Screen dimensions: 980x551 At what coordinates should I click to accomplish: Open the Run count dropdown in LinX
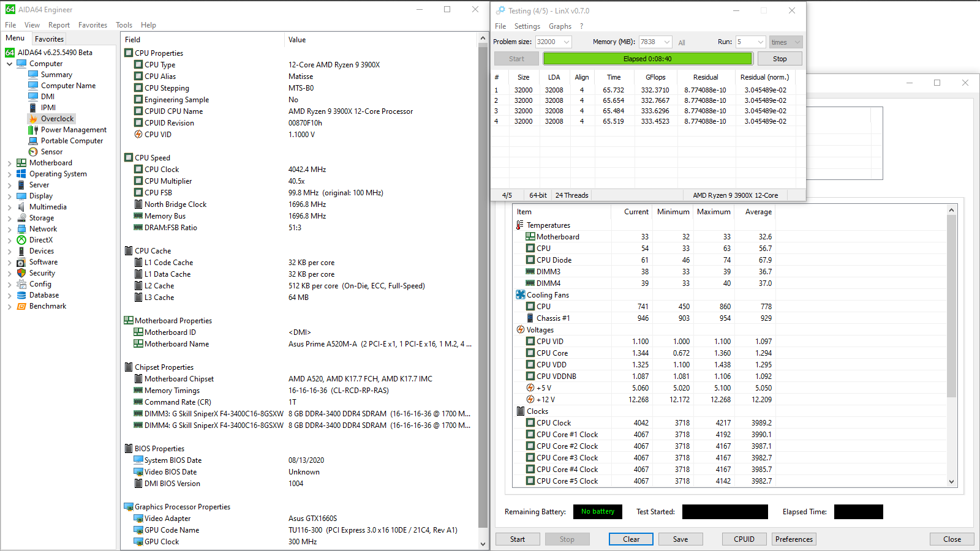761,42
